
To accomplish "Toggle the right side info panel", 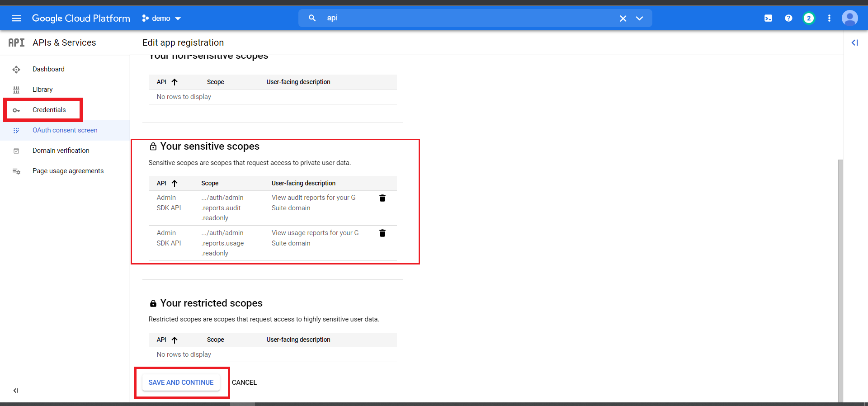I will click(x=854, y=42).
